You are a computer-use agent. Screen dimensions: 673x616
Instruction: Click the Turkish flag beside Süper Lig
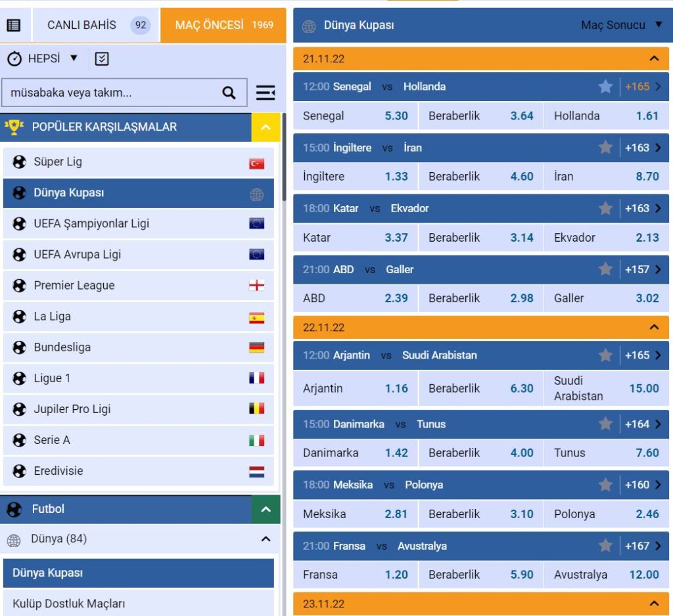tap(256, 163)
